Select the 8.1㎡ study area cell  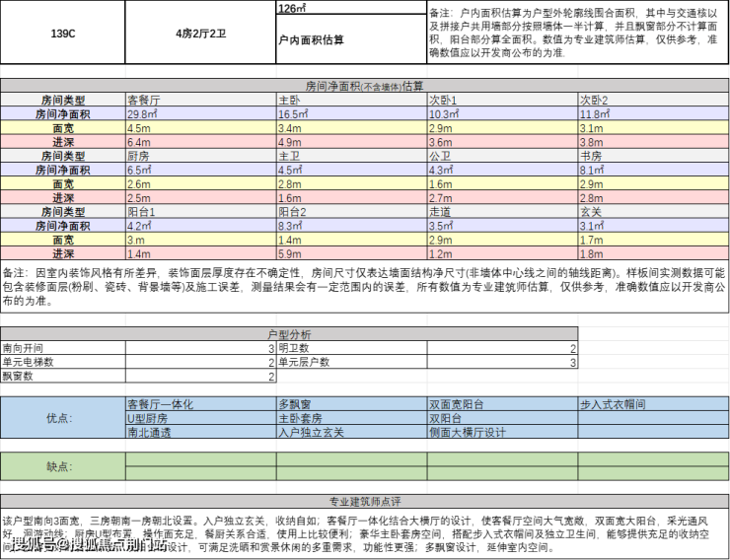click(x=654, y=170)
